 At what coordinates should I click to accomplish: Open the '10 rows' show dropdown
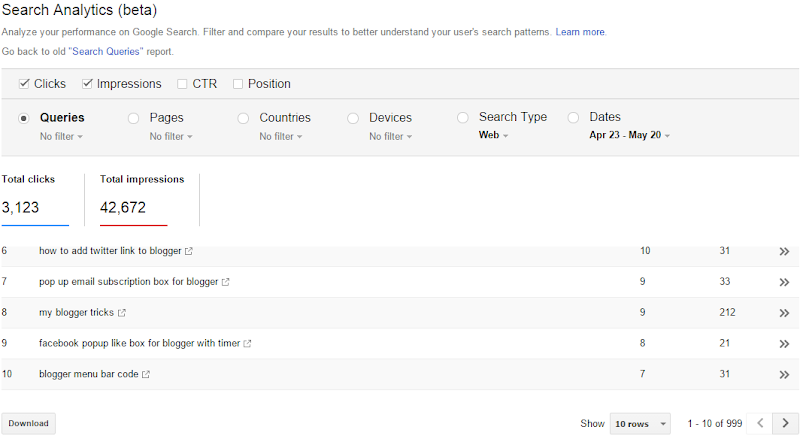click(640, 424)
